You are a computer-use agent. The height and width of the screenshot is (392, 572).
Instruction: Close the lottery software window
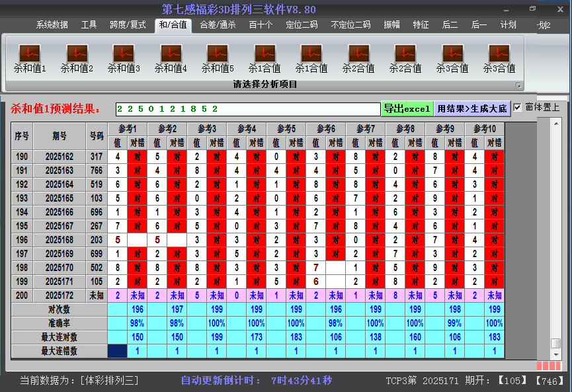[560, 9]
